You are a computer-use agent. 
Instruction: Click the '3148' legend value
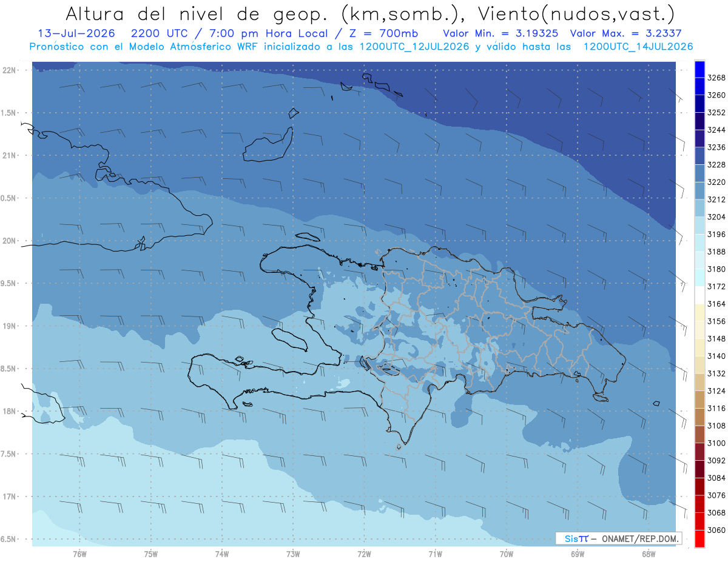point(716,338)
